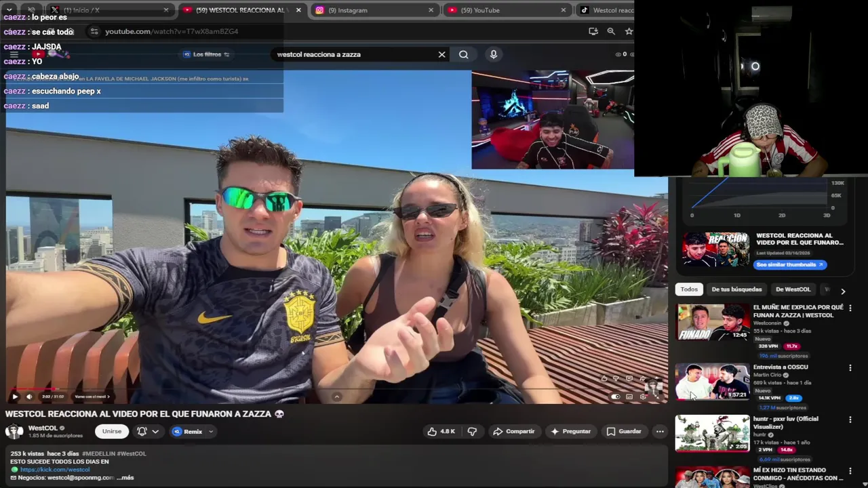Screen dimensions: 868x488
Task: Open huntr - pxxr luv video thumbnail
Action: point(712,433)
